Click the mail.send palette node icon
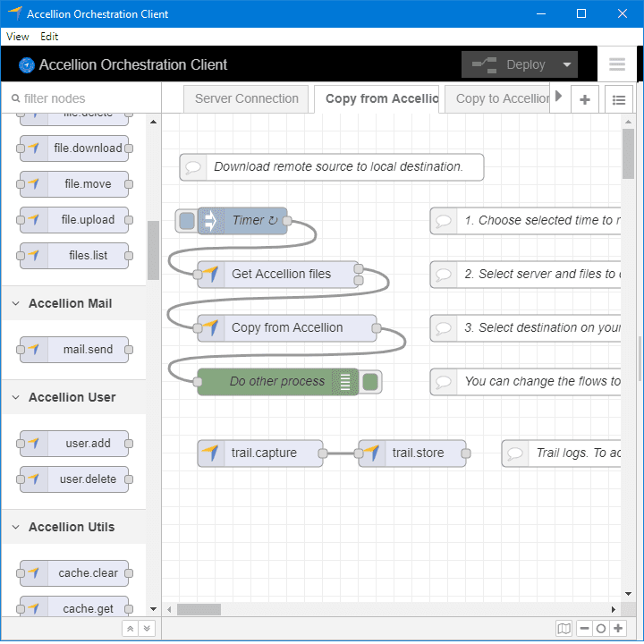This screenshot has width=644, height=644. 34,349
